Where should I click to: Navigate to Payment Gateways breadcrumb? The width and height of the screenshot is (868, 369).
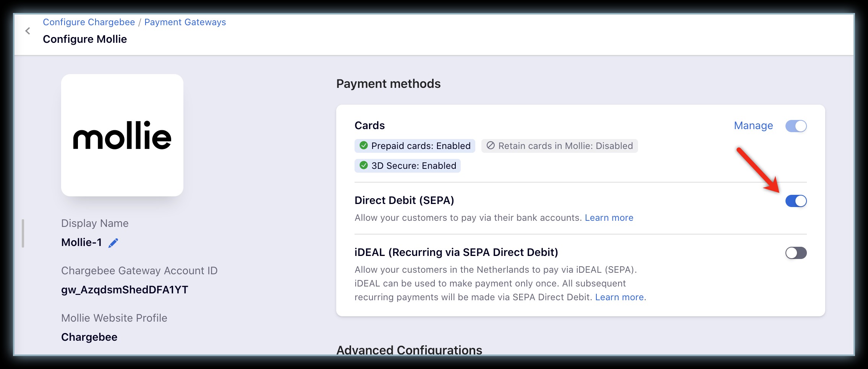[x=185, y=22]
